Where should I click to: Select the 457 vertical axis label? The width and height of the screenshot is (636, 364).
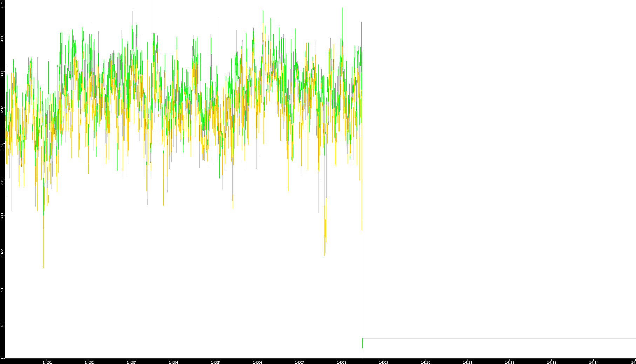pyautogui.click(x=2, y=324)
